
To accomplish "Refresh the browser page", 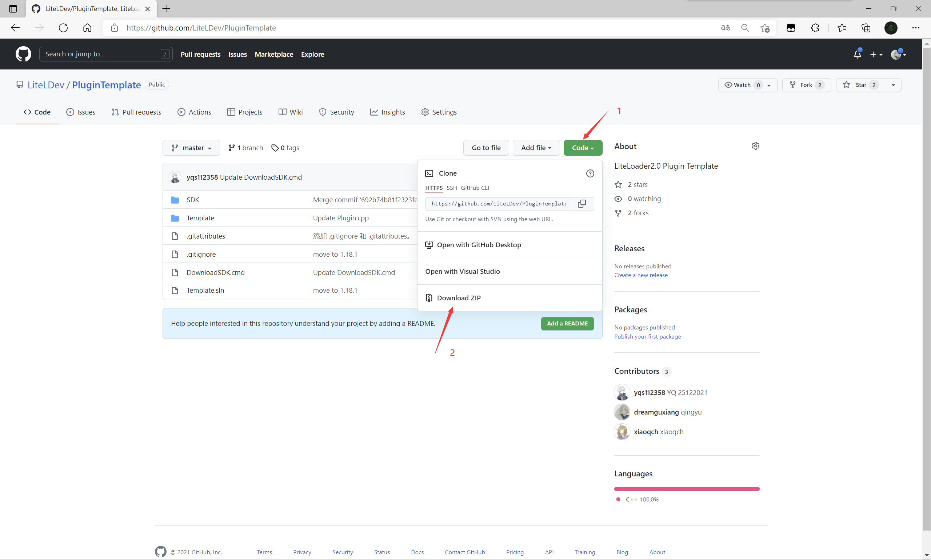I will [x=63, y=28].
